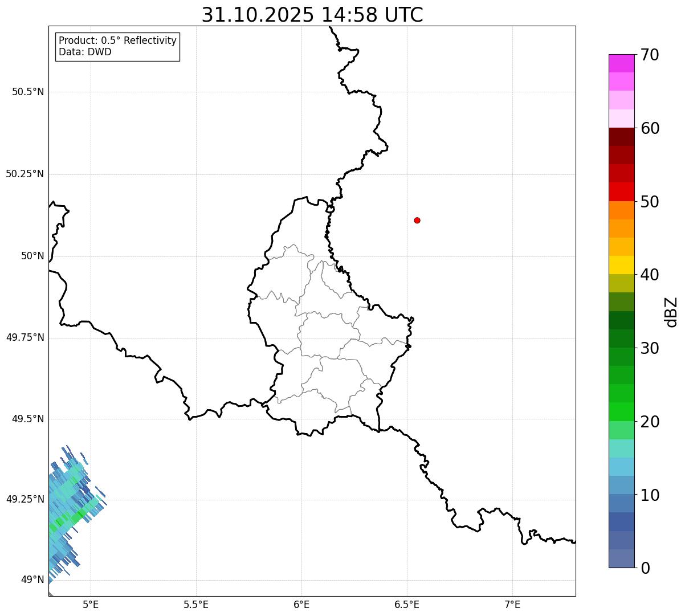Click the 6.5°E longitude tick label
Screen dimensions: 685x616
407,604
